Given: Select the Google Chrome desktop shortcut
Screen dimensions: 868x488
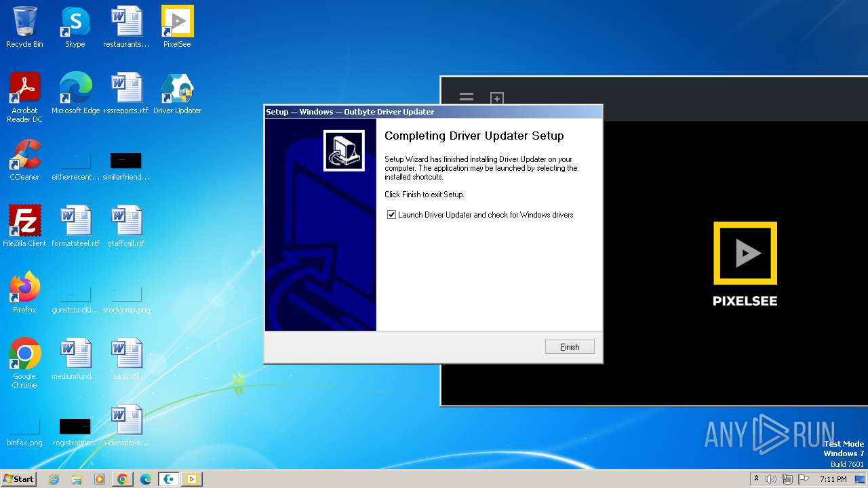Looking at the screenshot, I should tap(24, 363).
